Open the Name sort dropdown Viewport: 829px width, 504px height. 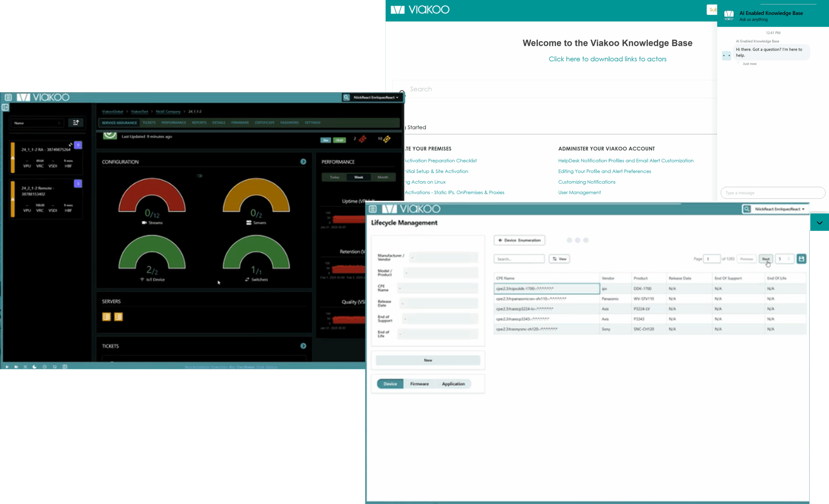tap(37, 123)
